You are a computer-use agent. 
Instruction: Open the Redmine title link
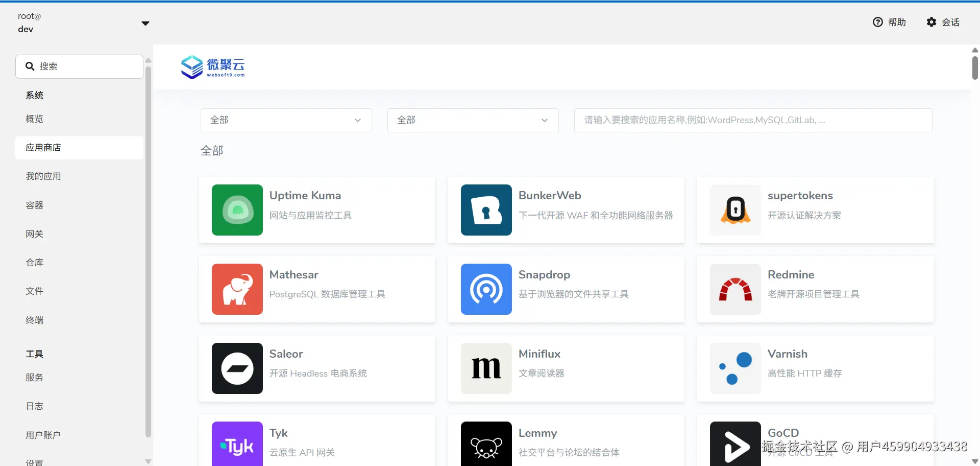791,274
